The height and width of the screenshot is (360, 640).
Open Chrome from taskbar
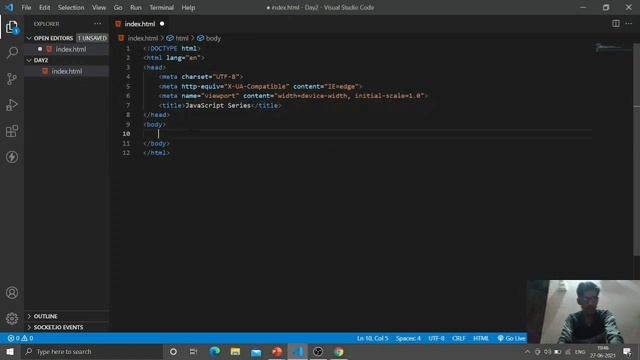[x=339, y=351]
